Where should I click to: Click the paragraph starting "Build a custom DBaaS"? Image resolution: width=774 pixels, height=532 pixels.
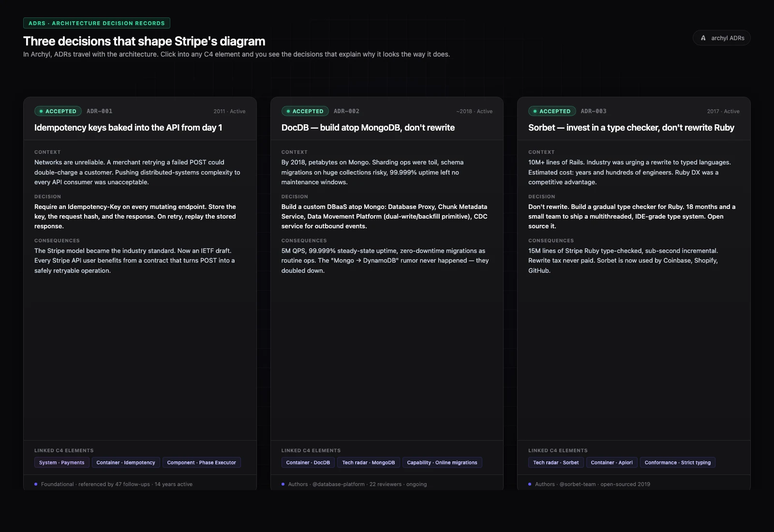click(x=385, y=216)
